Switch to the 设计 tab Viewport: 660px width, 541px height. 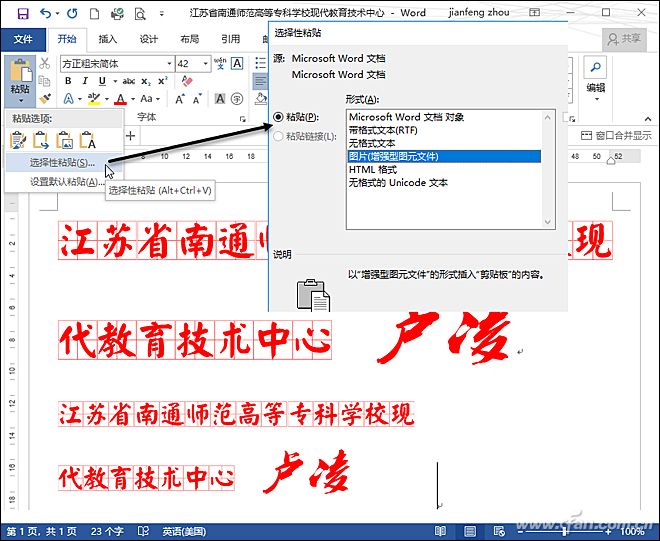point(149,39)
